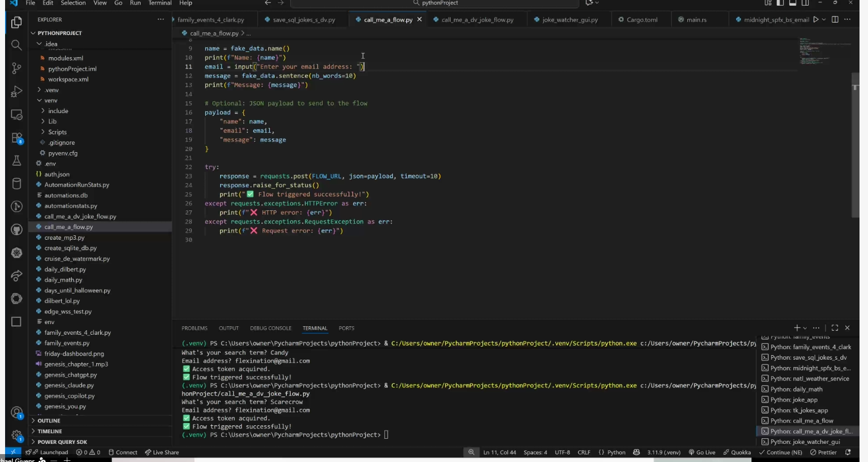The image size is (868, 462).
Task: Click Go Live in the status bar
Action: (702, 452)
